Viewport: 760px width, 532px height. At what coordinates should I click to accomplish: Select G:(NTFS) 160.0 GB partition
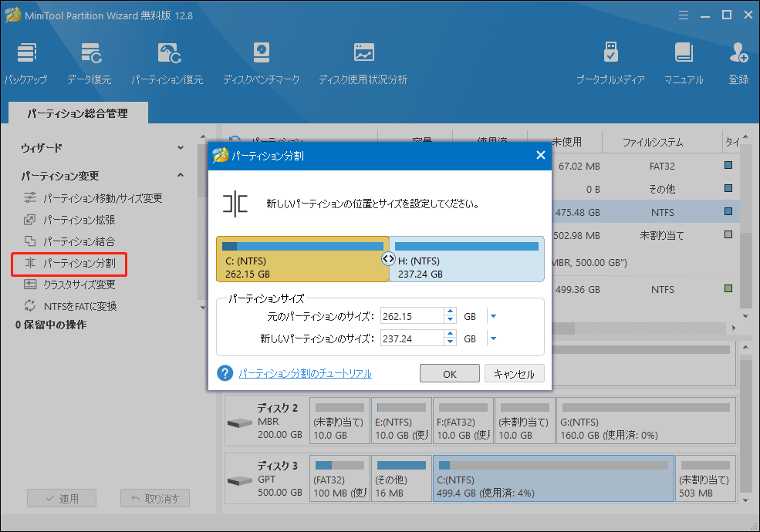(x=646, y=420)
